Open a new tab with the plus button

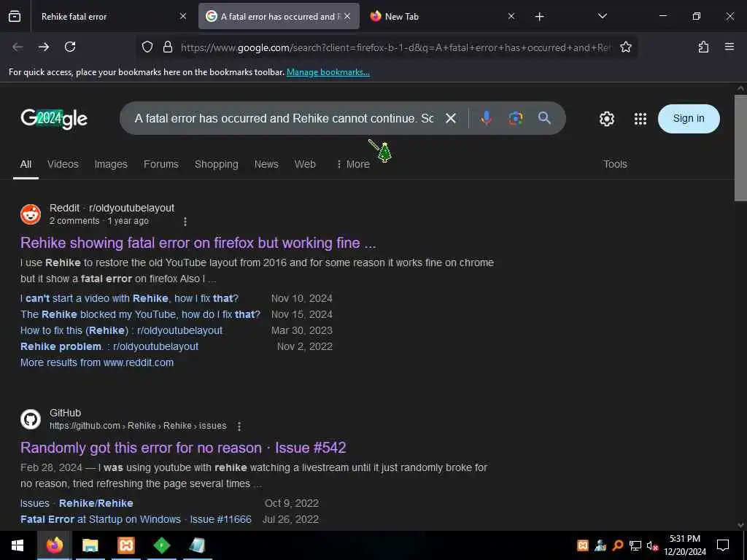coord(539,17)
